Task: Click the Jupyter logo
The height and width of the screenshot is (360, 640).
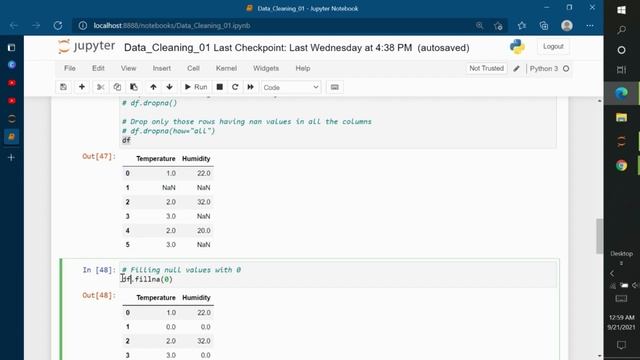Action: (x=86, y=47)
